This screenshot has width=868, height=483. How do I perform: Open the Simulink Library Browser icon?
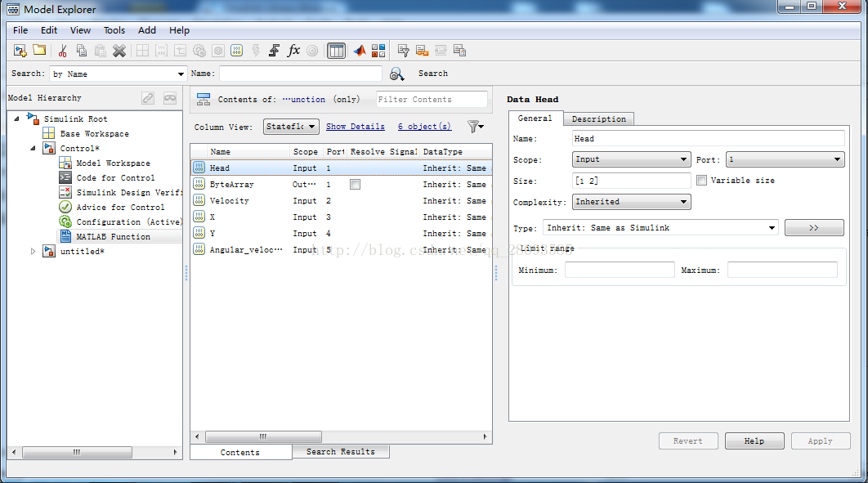tap(378, 51)
